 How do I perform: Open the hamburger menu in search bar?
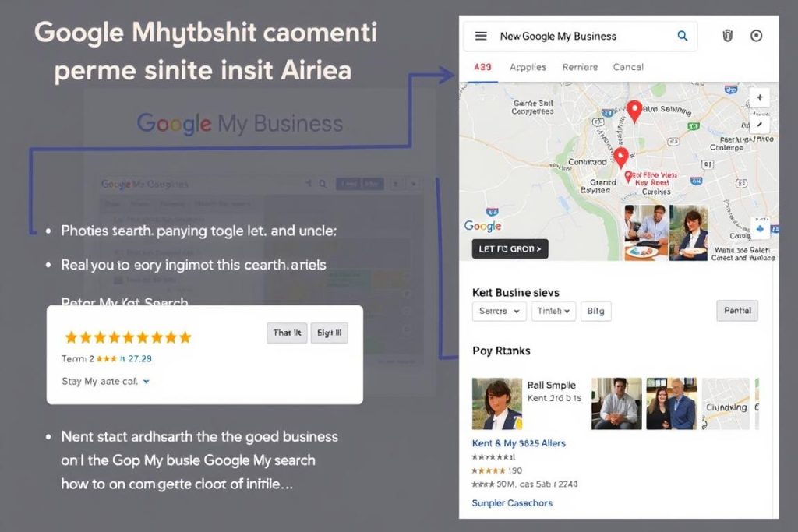481,36
